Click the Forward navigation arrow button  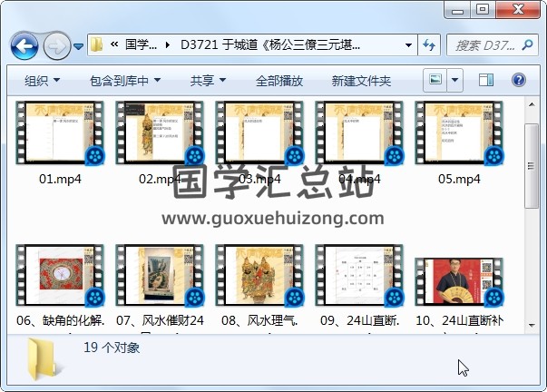[x=56, y=44]
